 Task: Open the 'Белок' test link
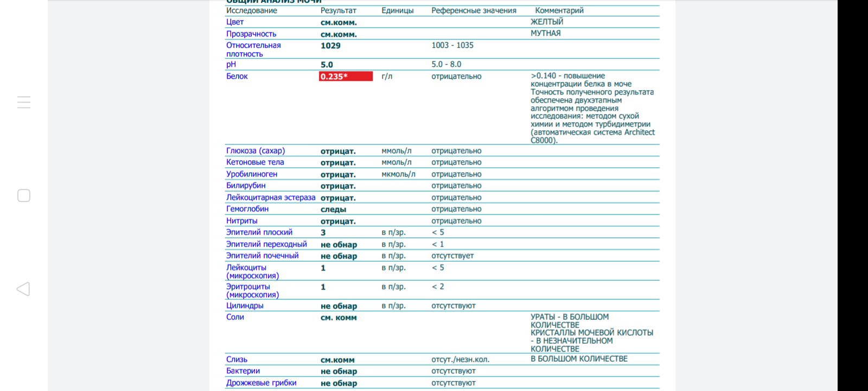click(x=237, y=77)
